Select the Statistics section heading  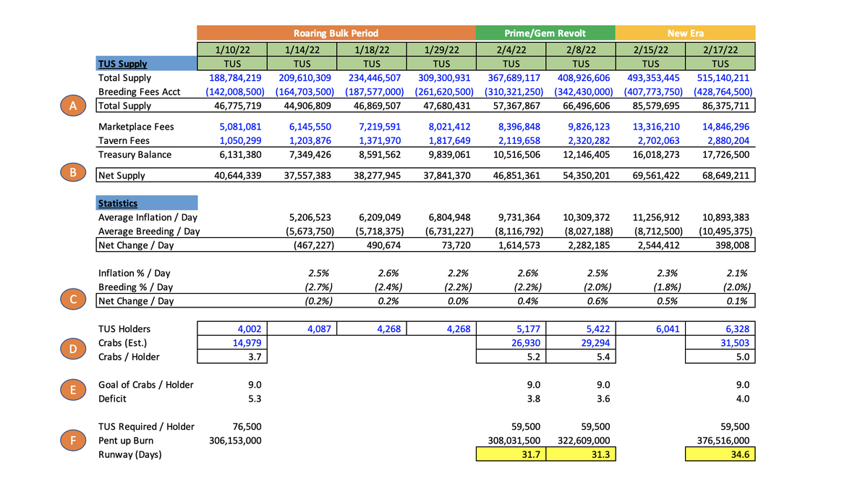pyautogui.click(x=145, y=203)
